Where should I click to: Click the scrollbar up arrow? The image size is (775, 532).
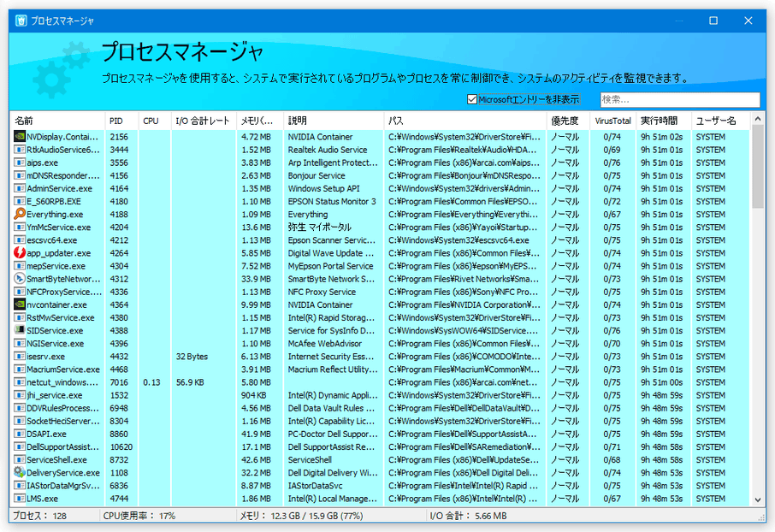click(758, 119)
